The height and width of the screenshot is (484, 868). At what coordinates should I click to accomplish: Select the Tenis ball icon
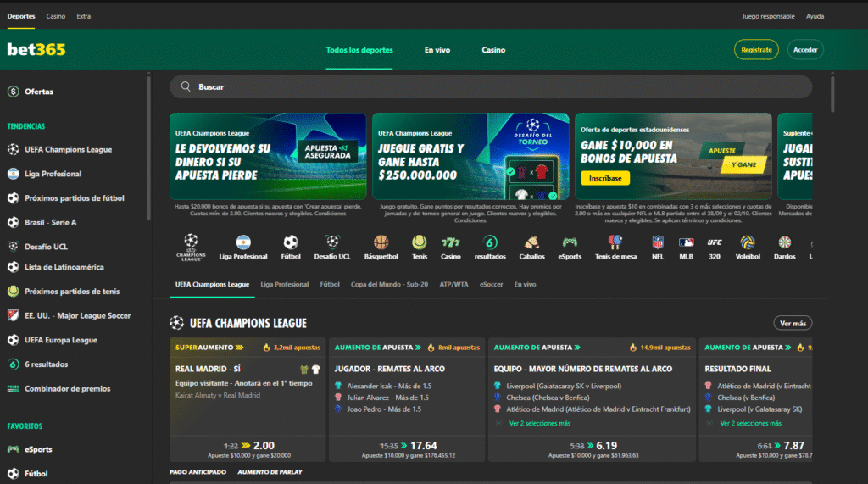tap(419, 242)
